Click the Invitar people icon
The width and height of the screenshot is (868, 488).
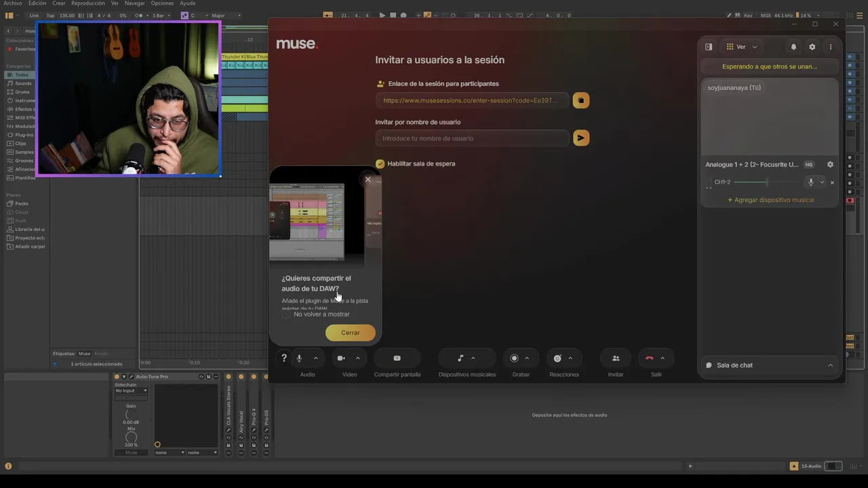[616, 358]
